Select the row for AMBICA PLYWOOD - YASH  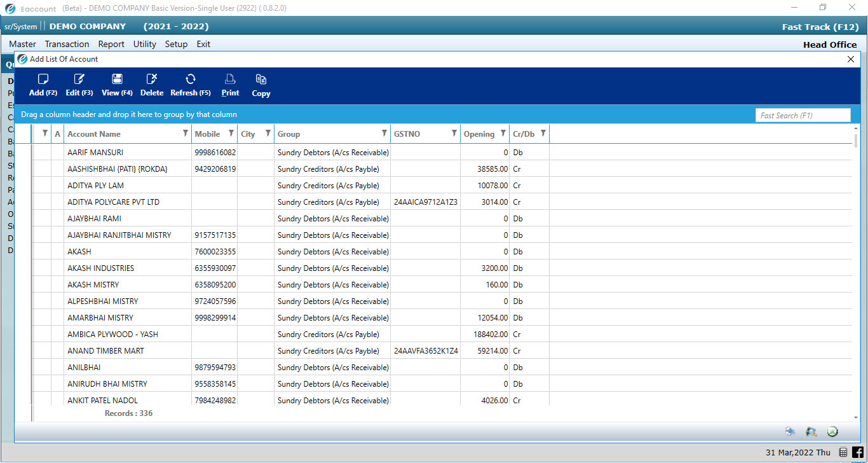pos(112,334)
